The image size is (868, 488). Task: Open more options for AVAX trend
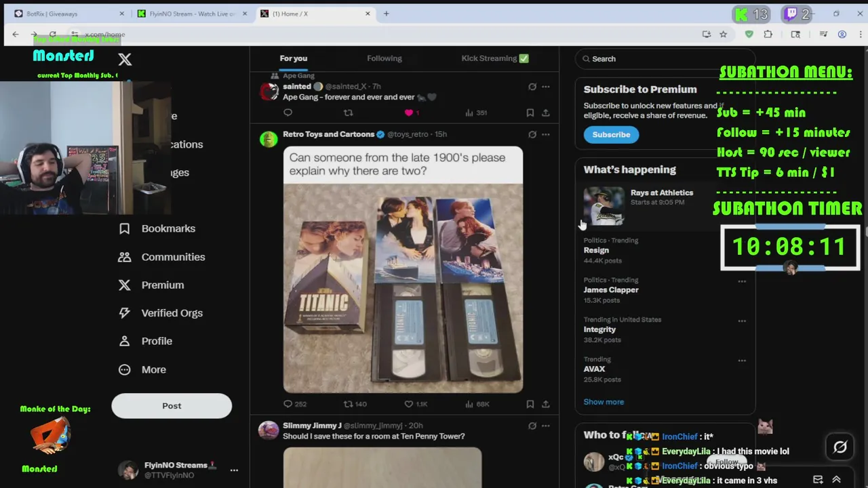click(742, 361)
